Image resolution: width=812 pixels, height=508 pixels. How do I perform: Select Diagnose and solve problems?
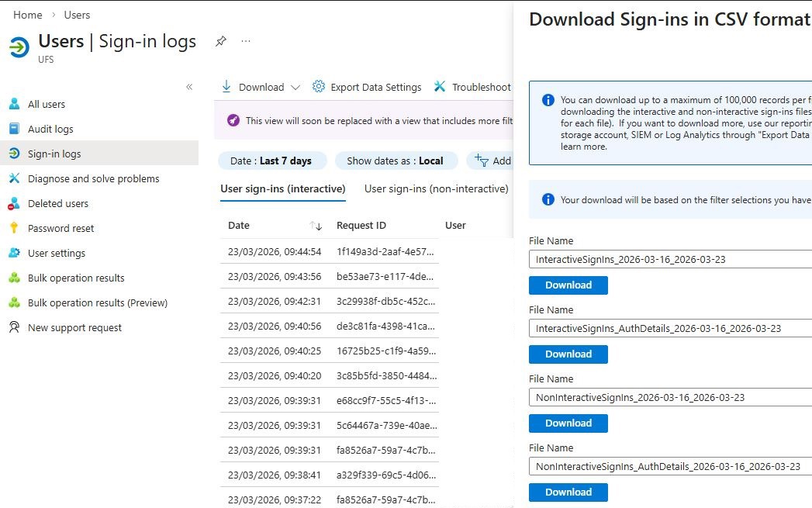(93, 178)
